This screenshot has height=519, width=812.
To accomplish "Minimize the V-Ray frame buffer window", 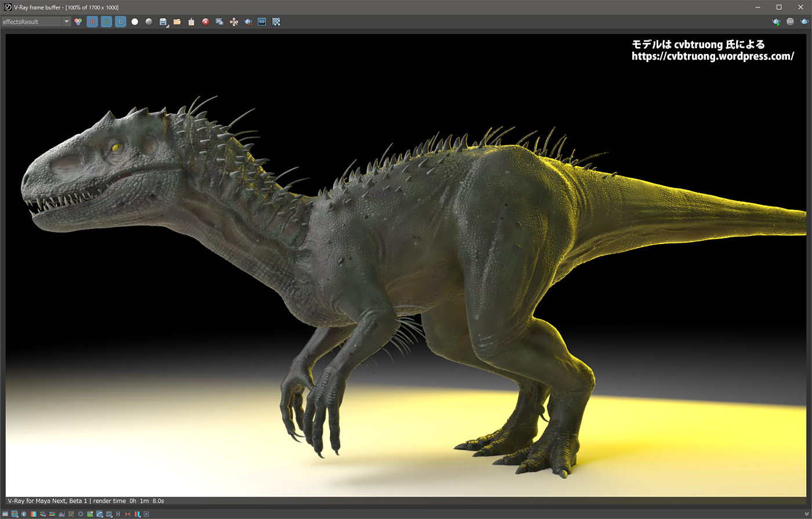I will [758, 7].
